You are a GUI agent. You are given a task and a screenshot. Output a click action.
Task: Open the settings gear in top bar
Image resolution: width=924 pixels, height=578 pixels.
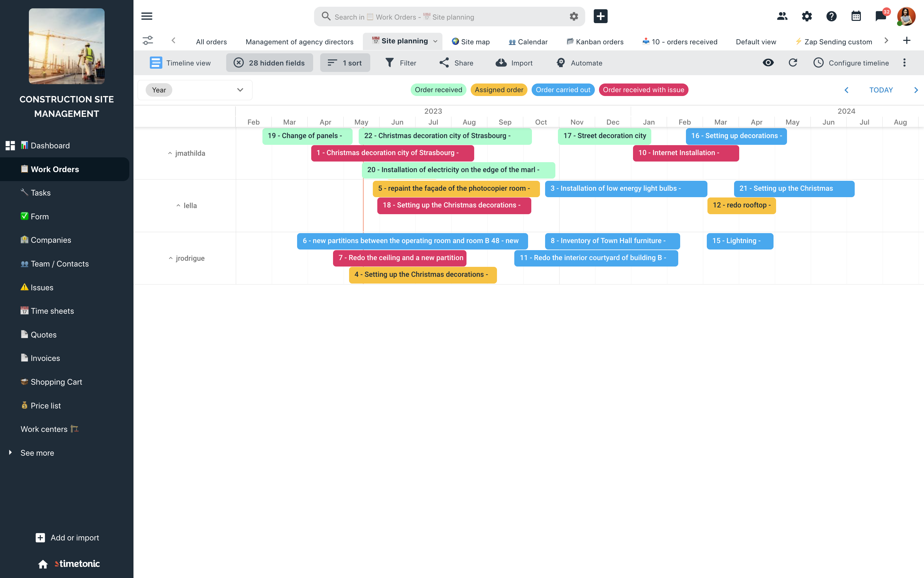806,16
